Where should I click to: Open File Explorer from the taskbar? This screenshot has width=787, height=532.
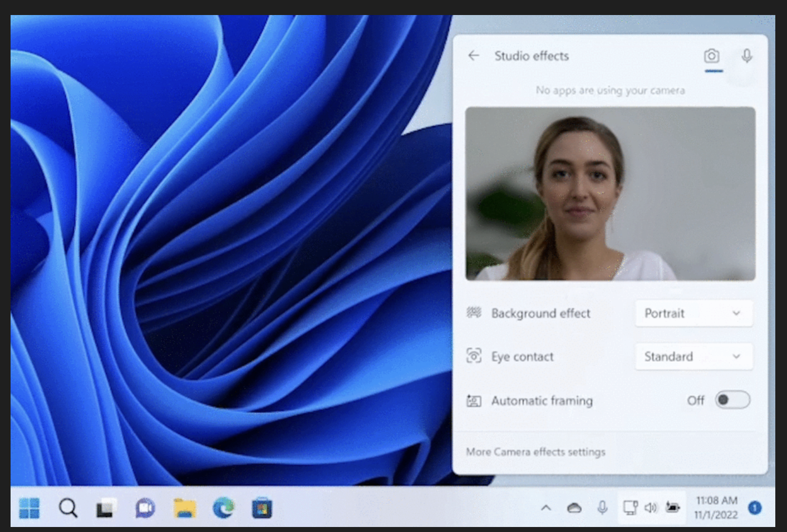click(184, 508)
